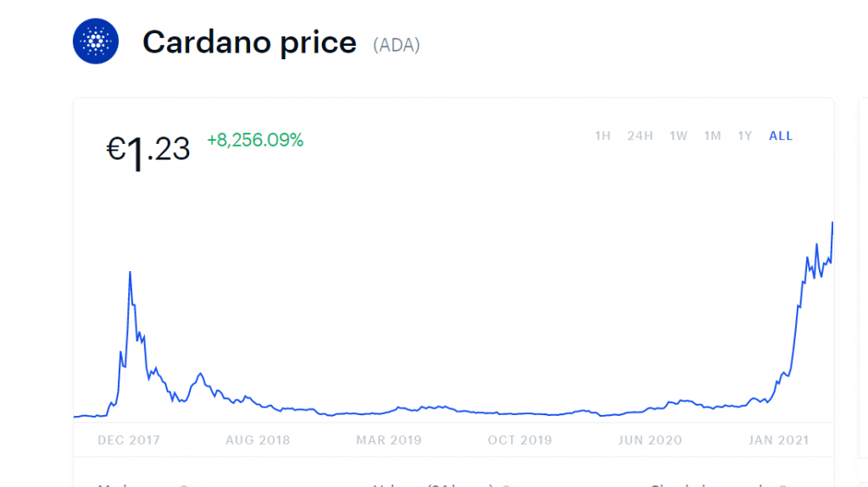Click the OCT 2019 axis label
This screenshot has height=487, width=868.
tap(520, 440)
